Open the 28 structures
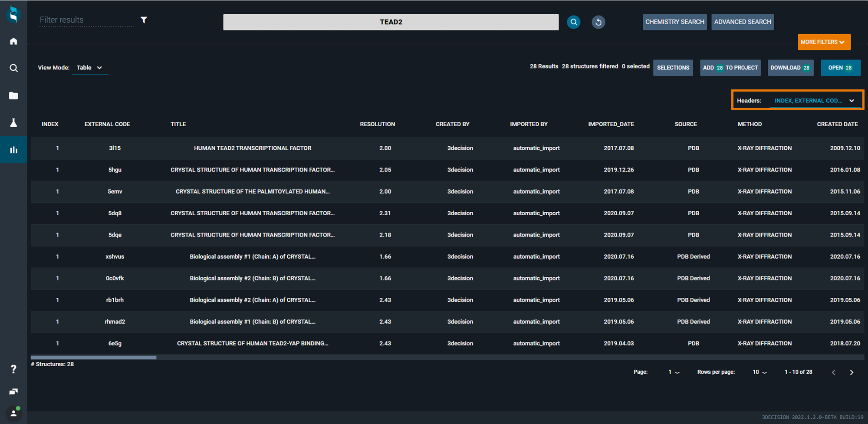This screenshot has height=424, width=868. tap(840, 68)
